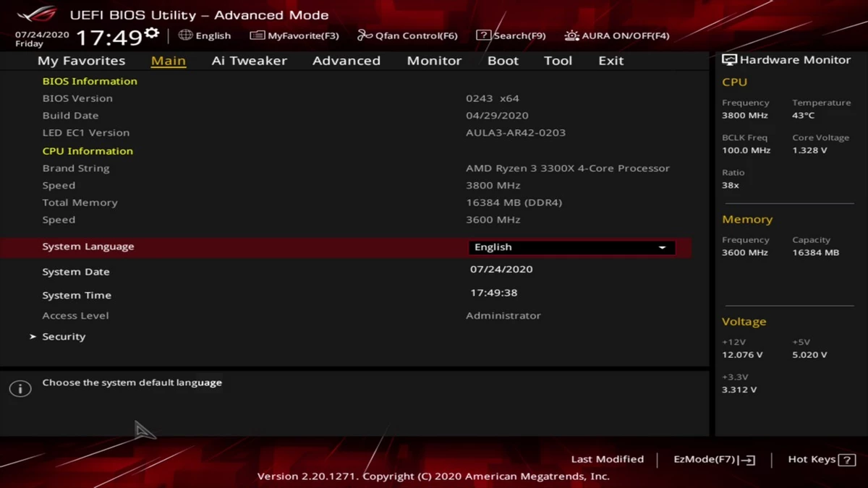Click BIOS version value 0243 x64

tap(493, 98)
